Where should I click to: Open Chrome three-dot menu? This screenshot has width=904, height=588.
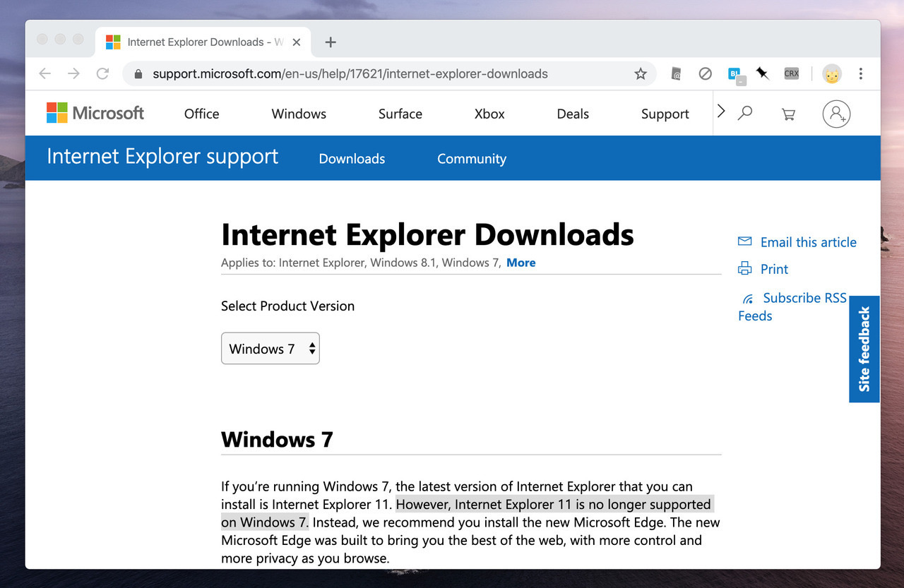pos(860,73)
